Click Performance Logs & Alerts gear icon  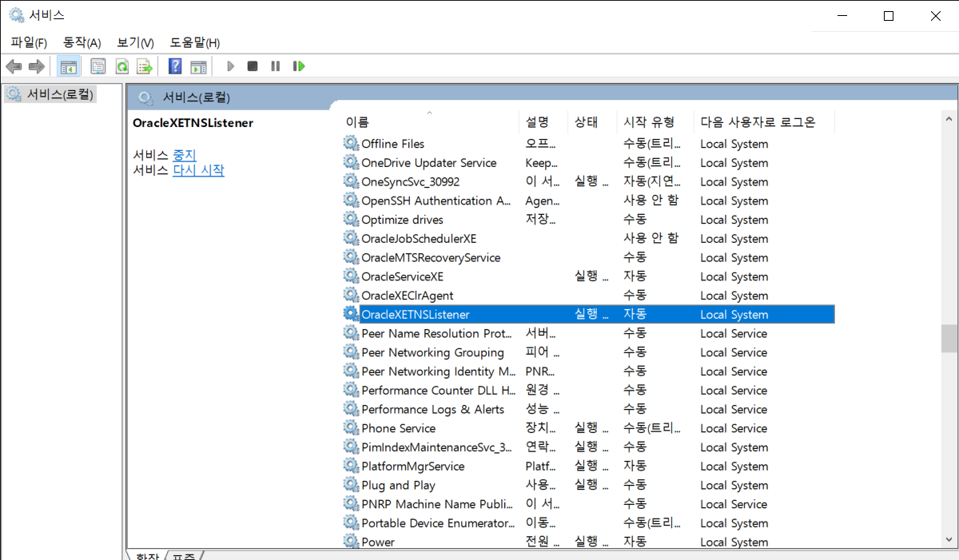351,409
